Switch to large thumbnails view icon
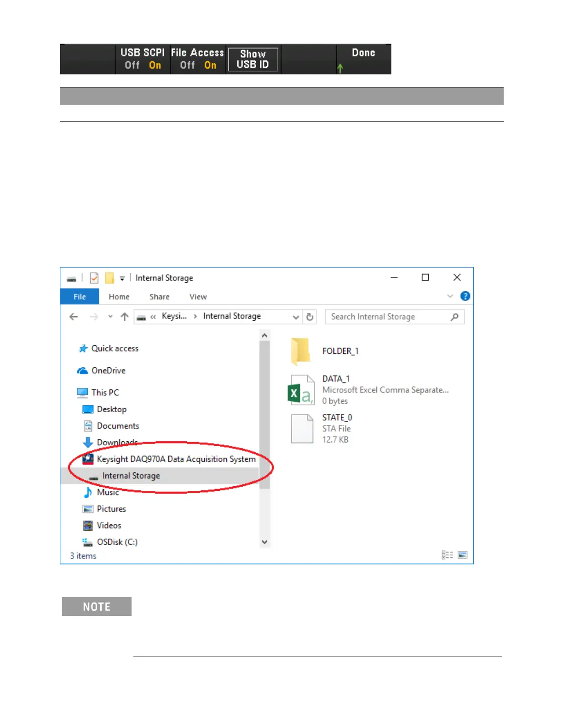The width and height of the screenshot is (563, 728). coord(463,555)
